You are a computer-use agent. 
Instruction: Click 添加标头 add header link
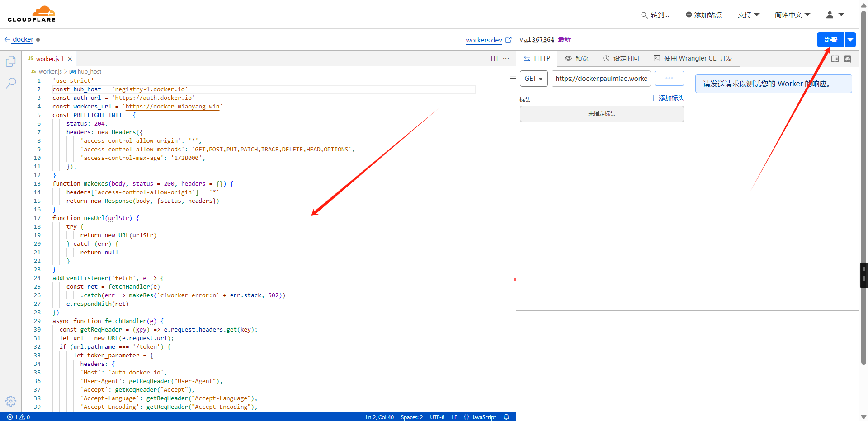(667, 98)
